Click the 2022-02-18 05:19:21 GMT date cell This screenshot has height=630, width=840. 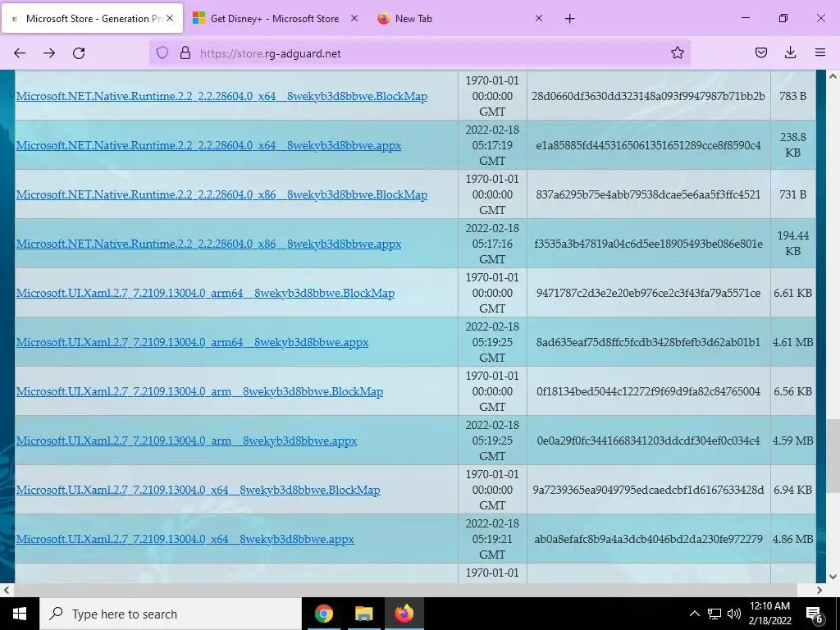[x=492, y=539]
